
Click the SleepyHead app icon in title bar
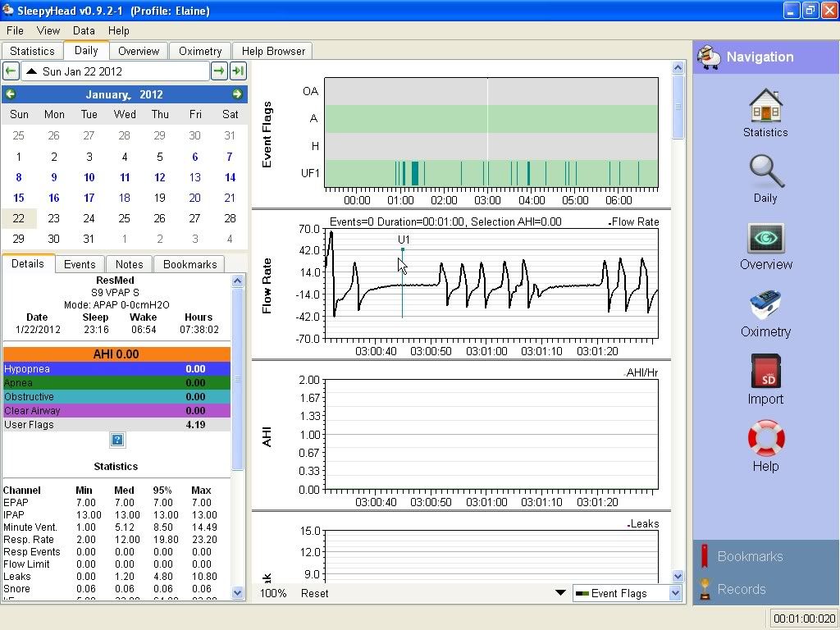(7, 10)
